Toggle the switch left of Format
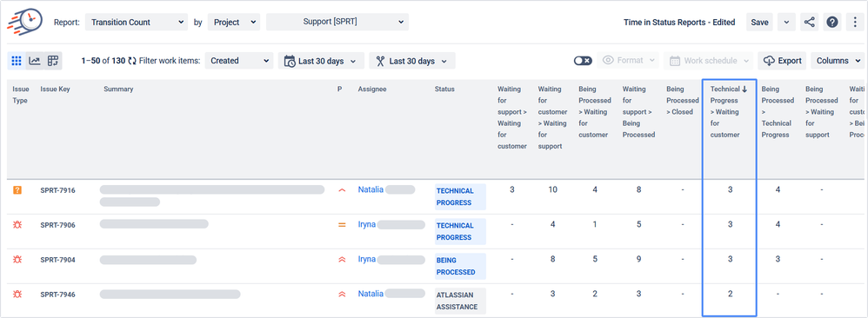The image size is (868, 318). coord(583,61)
